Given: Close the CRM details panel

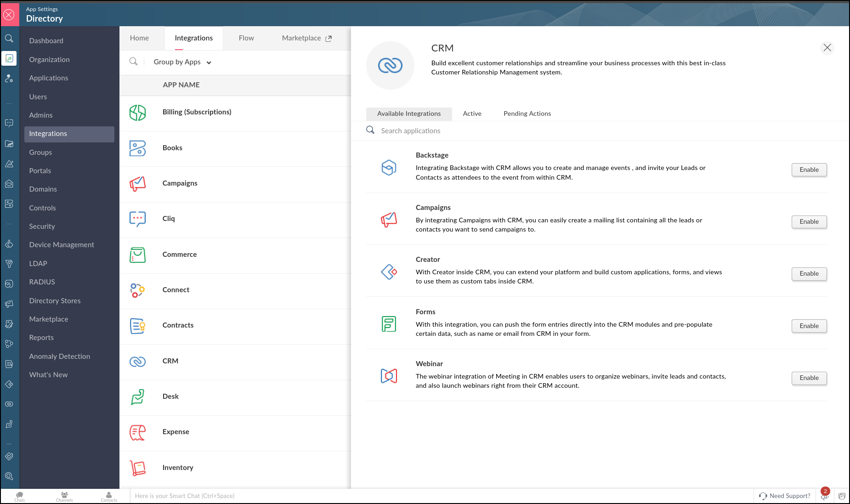Looking at the screenshot, I should (x=827, y=48).
